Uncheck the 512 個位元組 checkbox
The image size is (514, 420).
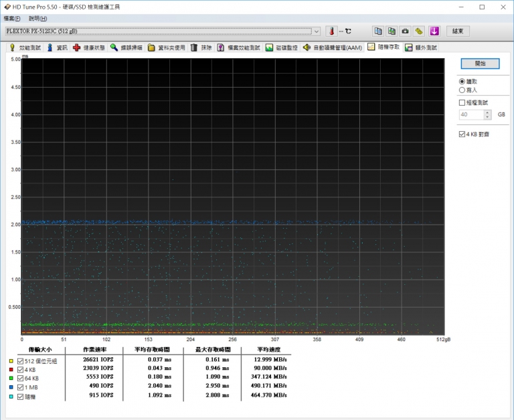coord(20,361)
